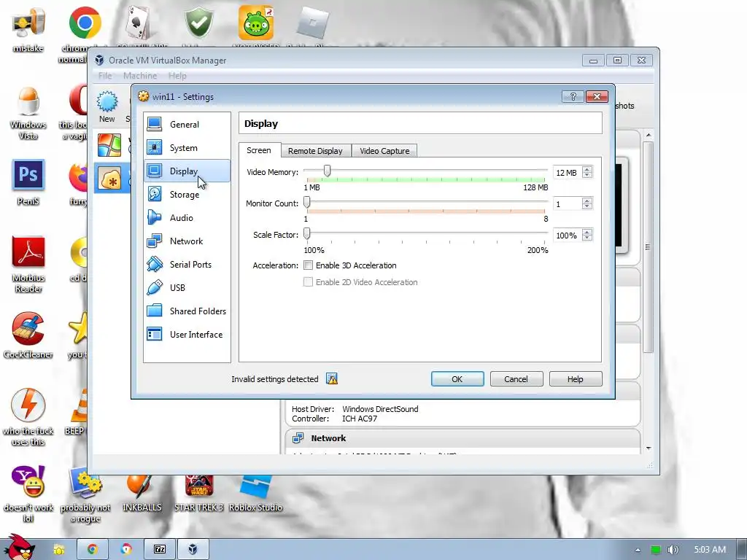Open the General settings category
The image size is (747, 560).
pyautogui.click(x=187, y=124)
